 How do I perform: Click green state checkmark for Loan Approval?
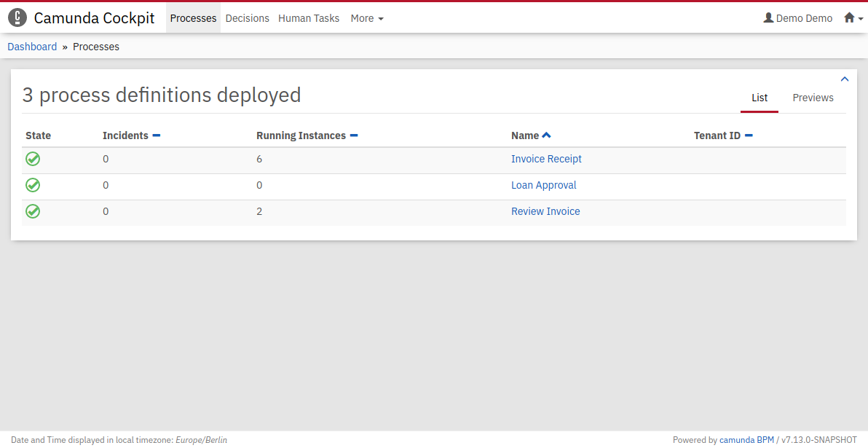pyautogui.click(x=33, y=185)
